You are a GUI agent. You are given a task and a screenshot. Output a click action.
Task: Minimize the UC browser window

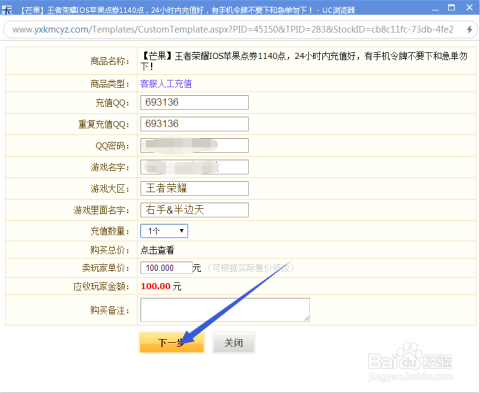tap(435, 9)
